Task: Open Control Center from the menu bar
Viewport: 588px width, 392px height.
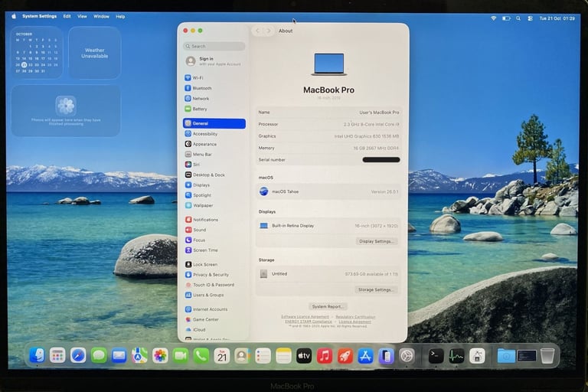Action: tap(531, 18)
